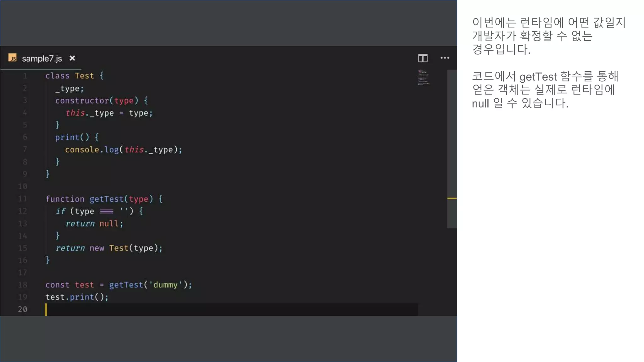
Task: Click 'console.log(this._type);' line
Action: 124,150
